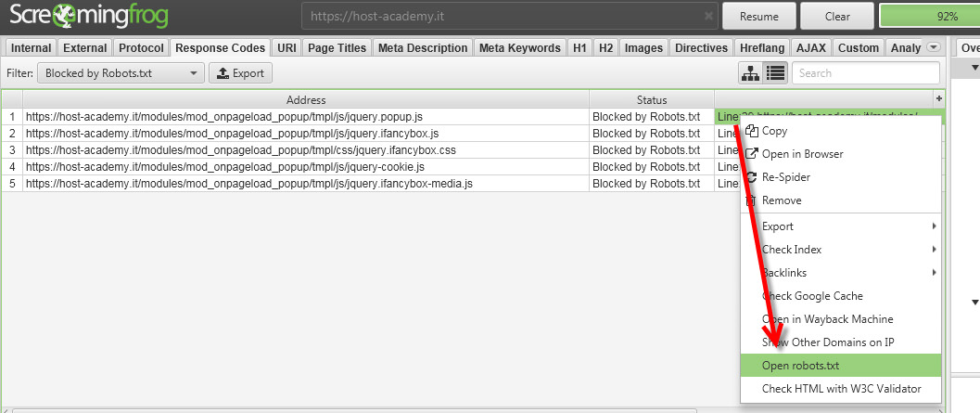Choose Check HTML with W3C Validator

pos(841,389)
